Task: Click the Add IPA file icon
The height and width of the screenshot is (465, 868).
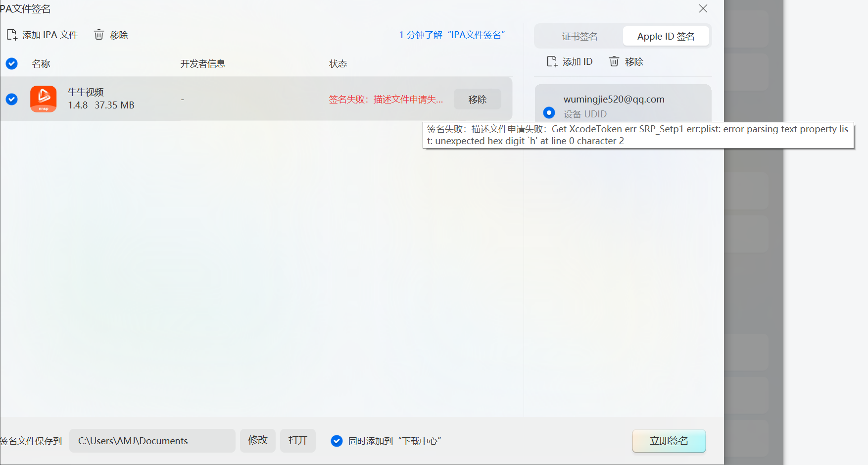Action: point(12,35)
